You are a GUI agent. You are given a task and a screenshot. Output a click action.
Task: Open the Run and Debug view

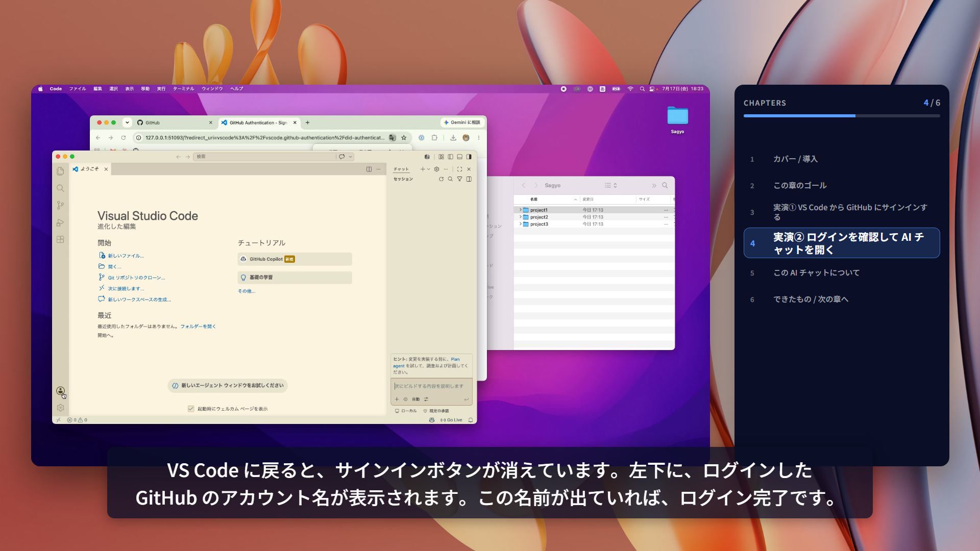(60, 222)
